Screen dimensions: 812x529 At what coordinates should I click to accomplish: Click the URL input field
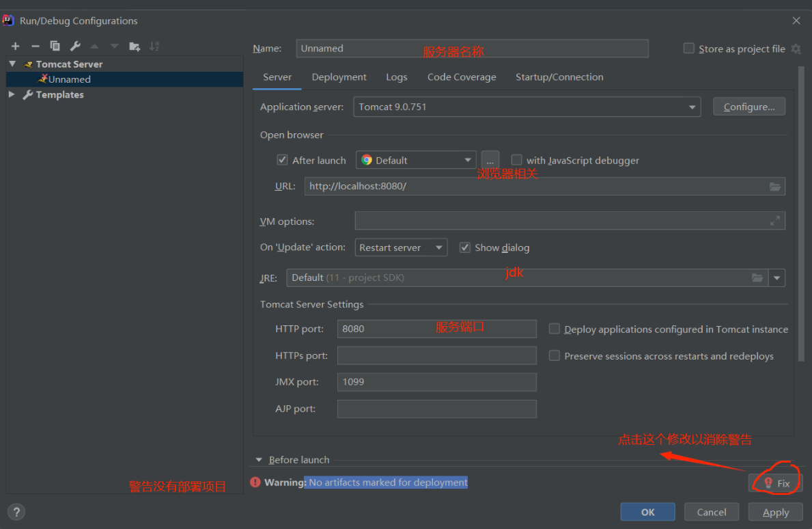pos(545,187)
